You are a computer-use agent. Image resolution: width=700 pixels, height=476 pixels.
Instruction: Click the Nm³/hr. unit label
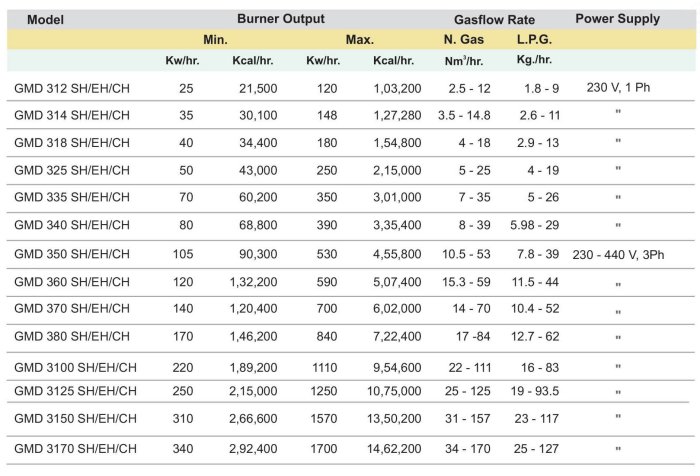pos(463,61)
